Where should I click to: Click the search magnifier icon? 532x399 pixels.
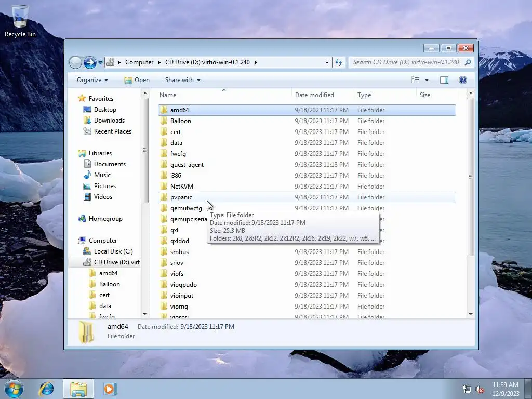pos(468,62)
